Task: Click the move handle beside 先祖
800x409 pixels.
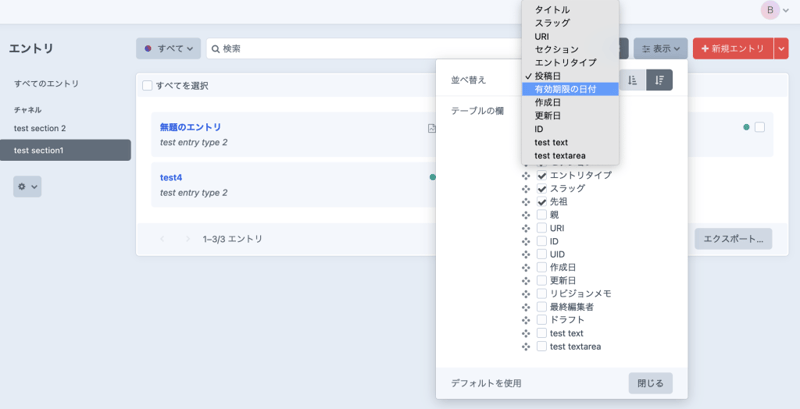Action: click(526, 202)
